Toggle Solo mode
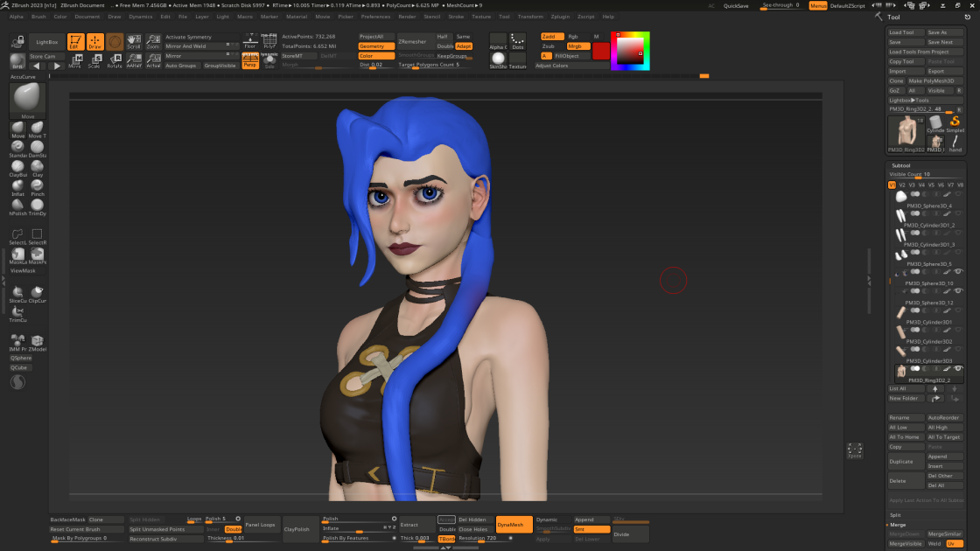 (269, 60)
